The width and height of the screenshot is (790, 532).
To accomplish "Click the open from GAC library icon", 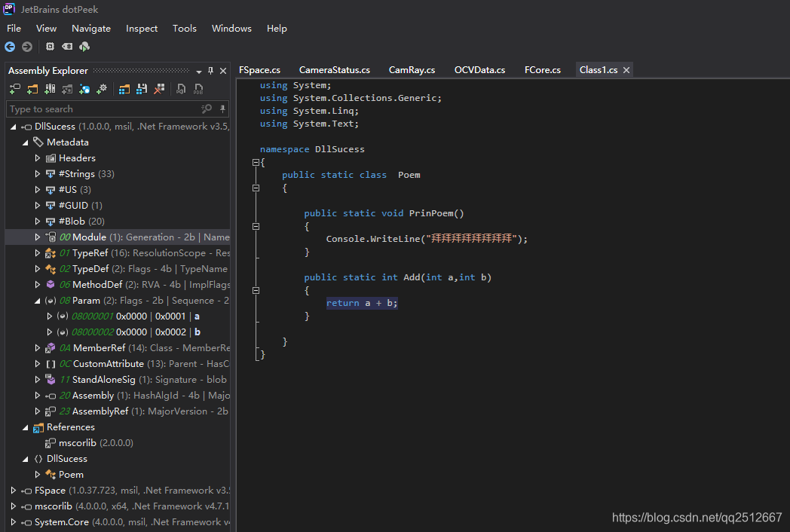I will tap(50, 89).
